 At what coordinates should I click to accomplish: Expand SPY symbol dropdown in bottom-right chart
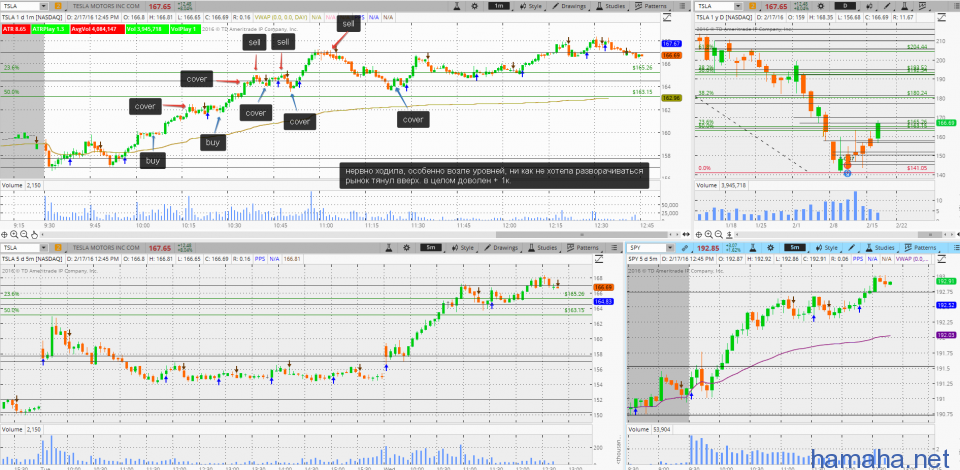tap(670, 248)
